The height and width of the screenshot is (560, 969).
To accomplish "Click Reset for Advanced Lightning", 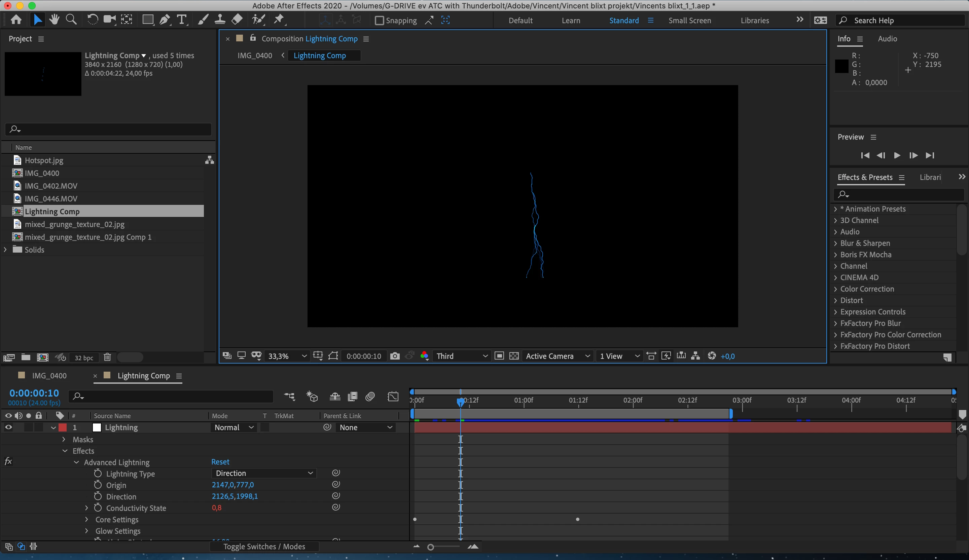I will pos(220,461).
